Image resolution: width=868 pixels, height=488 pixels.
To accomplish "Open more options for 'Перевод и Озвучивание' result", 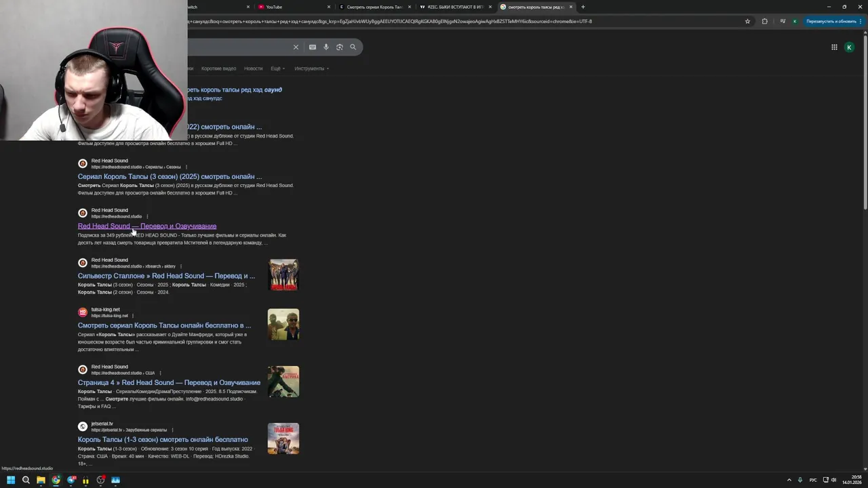I will coord(147,216).
